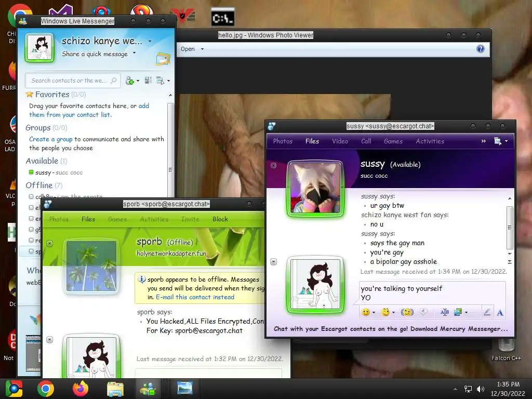The image size is (532, 399).
Task: Click the E-mail this contact instead link
Action: tap(195, 297)
